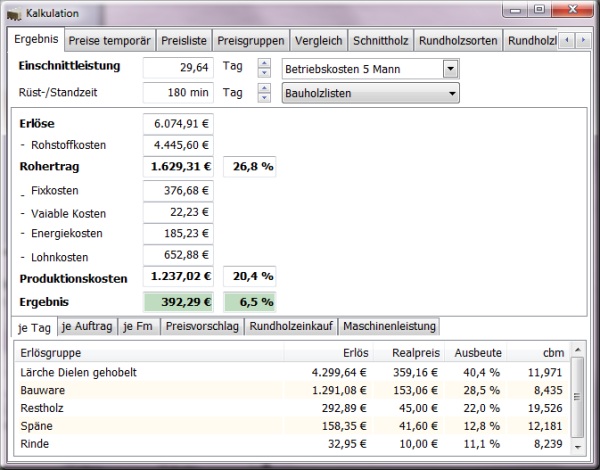
Task: Click the green Ergebnis percentage 6,5 %
Action: (249, 302)
